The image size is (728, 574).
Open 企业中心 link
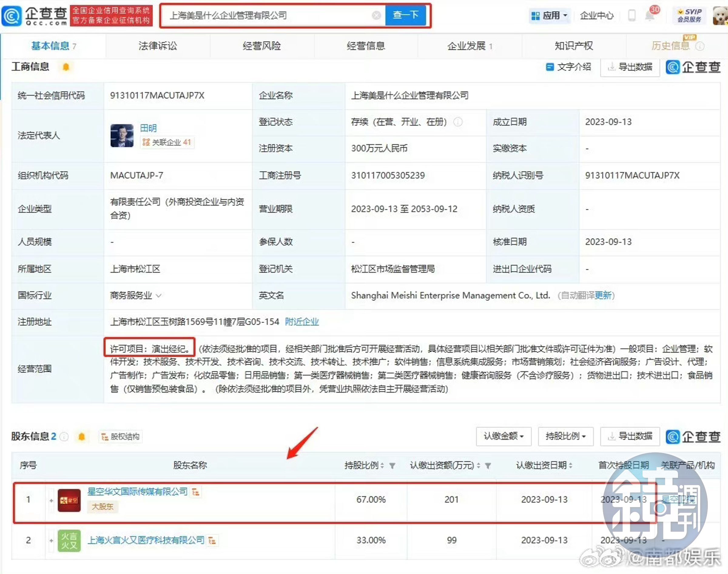(x=596, y=15)
